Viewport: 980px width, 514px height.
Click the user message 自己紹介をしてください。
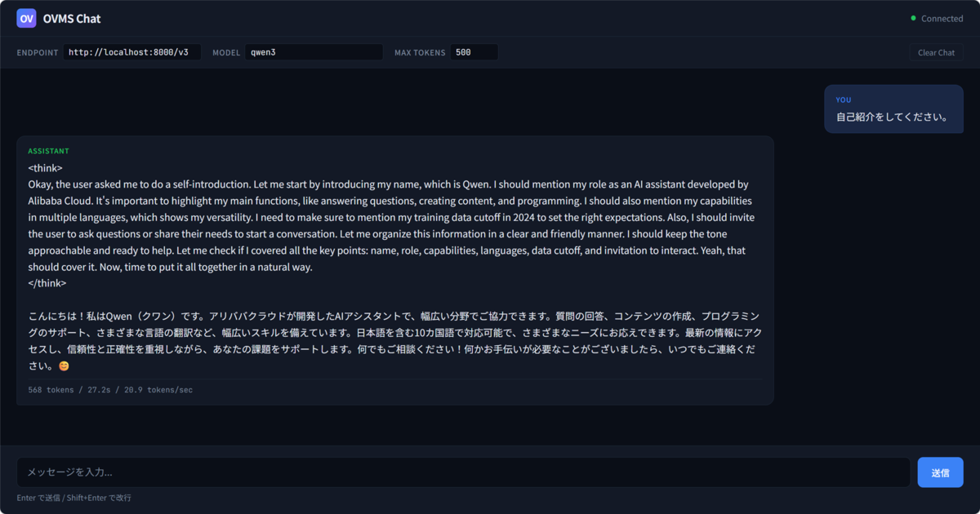tap(891, 117)
